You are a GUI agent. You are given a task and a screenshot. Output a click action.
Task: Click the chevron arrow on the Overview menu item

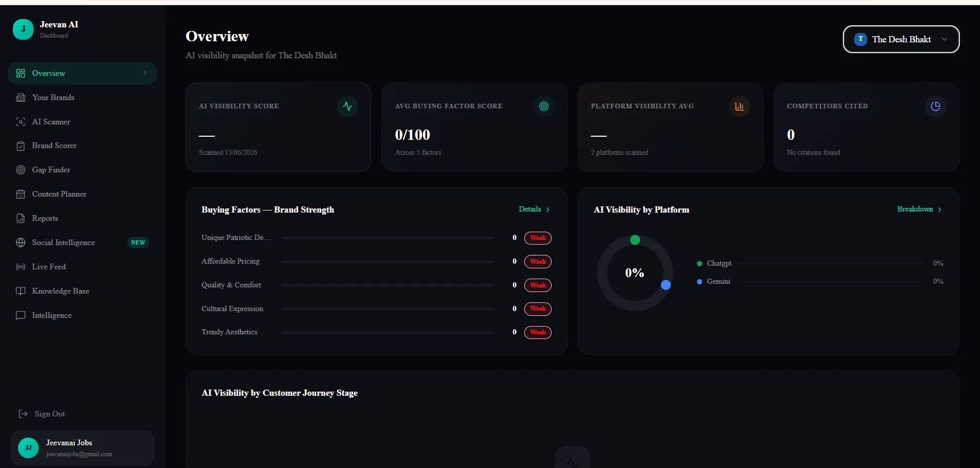tap(145, 73)
